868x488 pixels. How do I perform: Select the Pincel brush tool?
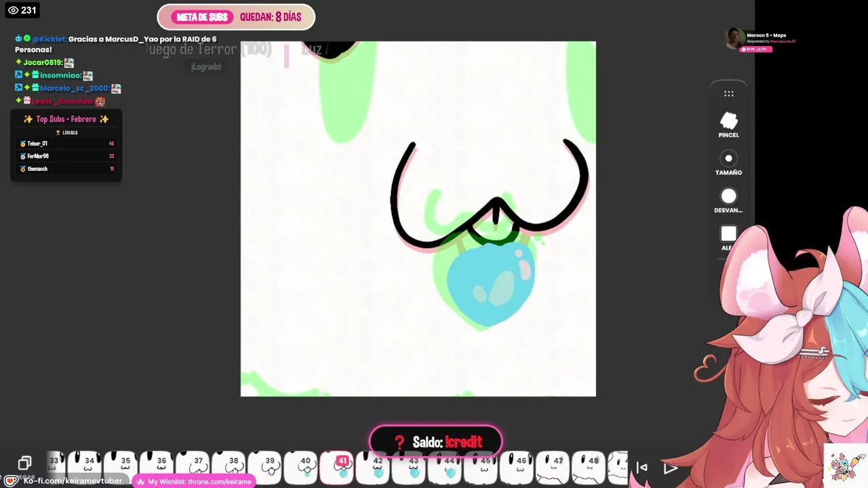click(x=728, y=125)
